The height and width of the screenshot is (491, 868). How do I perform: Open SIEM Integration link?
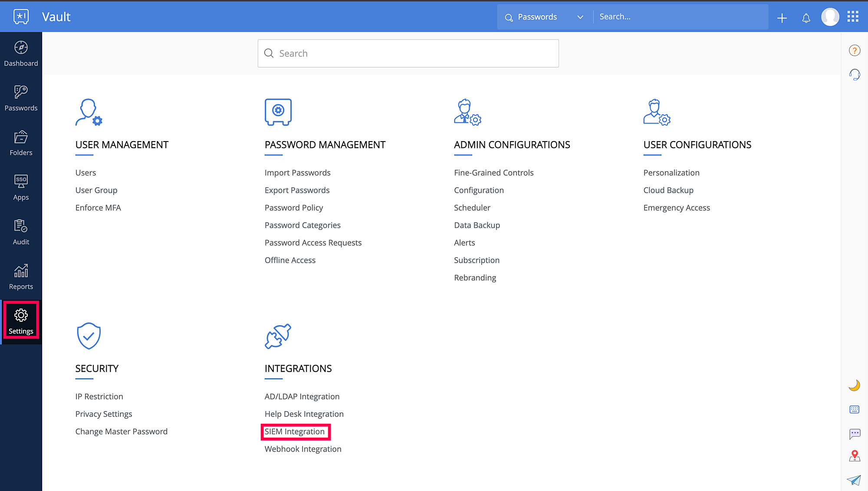[x=295, y=432]
